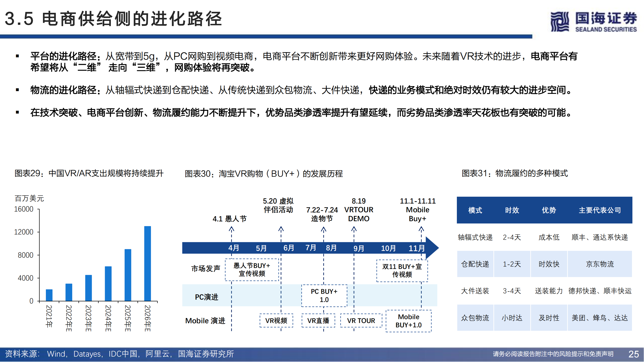
Task: Click the 7月 marker on the timeline
Action: point(311,248)
